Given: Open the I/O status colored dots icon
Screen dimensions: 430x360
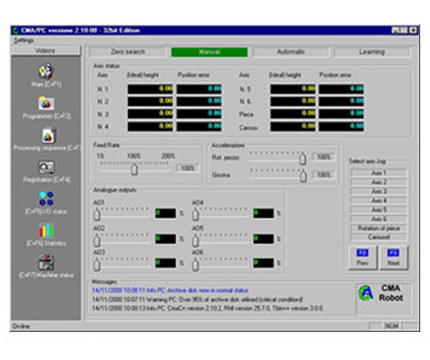Looking at the screenshot, I should coord(46,198).
